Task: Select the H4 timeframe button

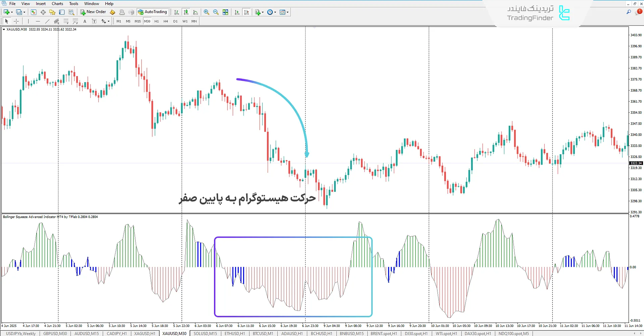Action: tap(166, 21)
